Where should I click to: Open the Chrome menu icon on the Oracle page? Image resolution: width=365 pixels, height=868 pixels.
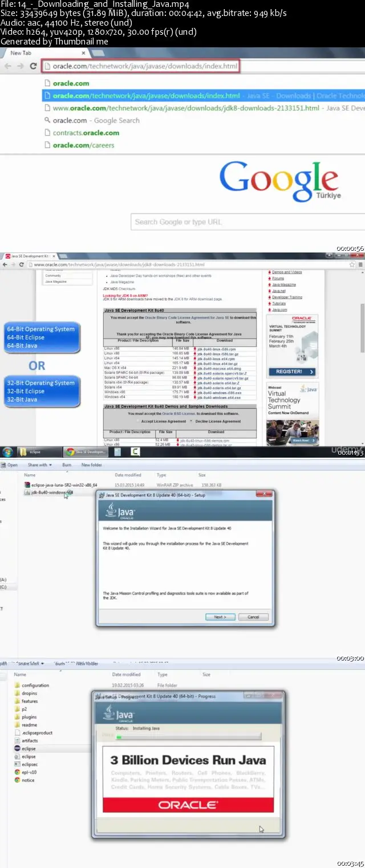[360, 264]
